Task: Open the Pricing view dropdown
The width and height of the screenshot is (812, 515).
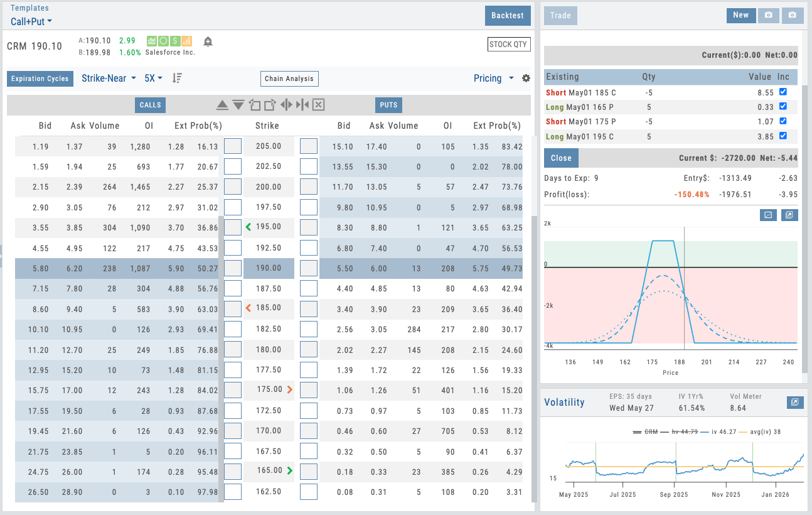Action: tap(493, 79)
